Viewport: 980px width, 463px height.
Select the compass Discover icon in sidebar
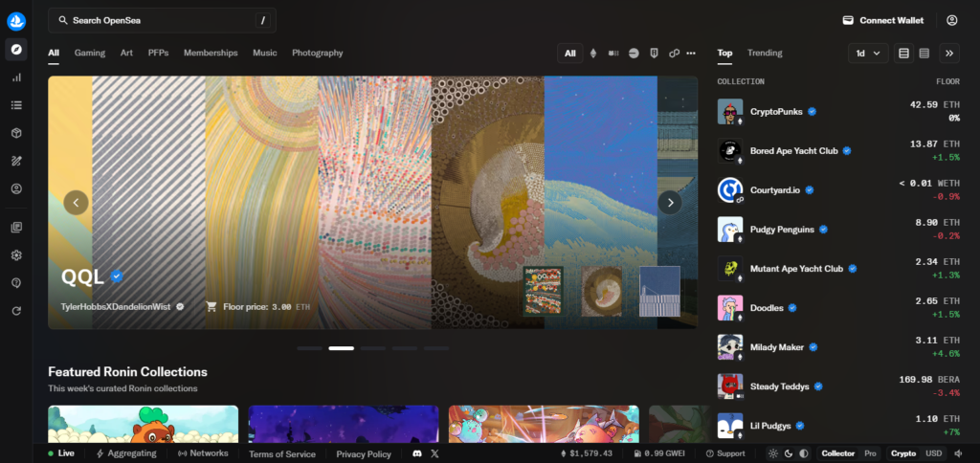click(16, 50)
